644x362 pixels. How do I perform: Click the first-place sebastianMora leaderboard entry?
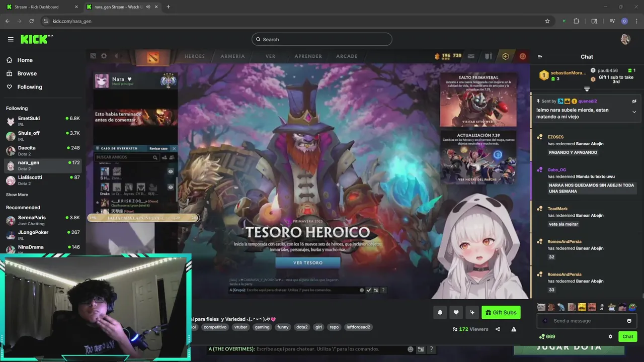[562, 75]
